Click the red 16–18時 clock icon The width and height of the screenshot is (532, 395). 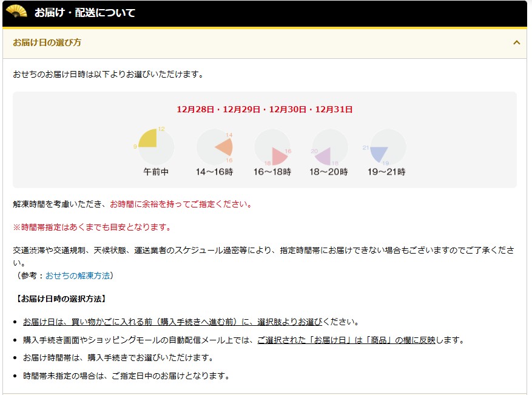[273, 147]
